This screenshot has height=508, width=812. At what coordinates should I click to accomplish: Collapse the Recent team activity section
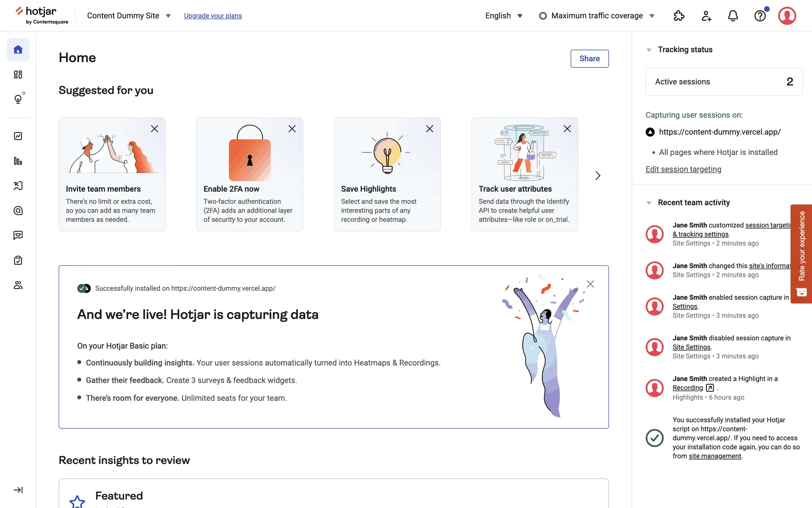(649, 203)
